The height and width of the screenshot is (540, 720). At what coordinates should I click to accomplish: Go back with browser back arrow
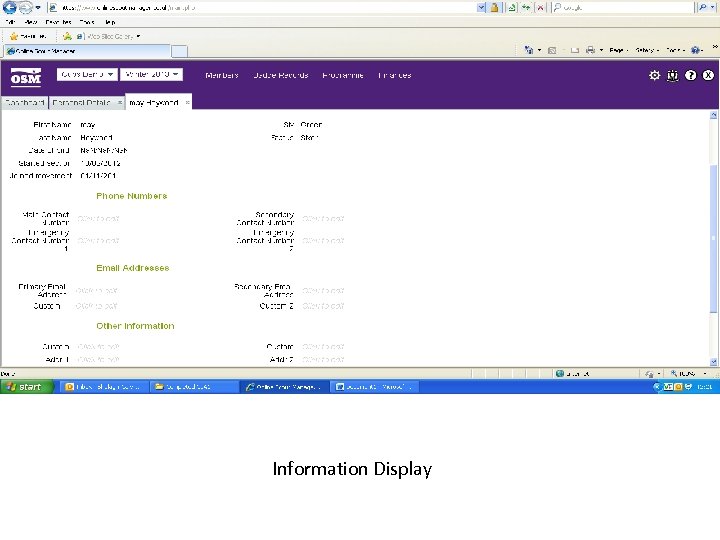tap(9, 7)
